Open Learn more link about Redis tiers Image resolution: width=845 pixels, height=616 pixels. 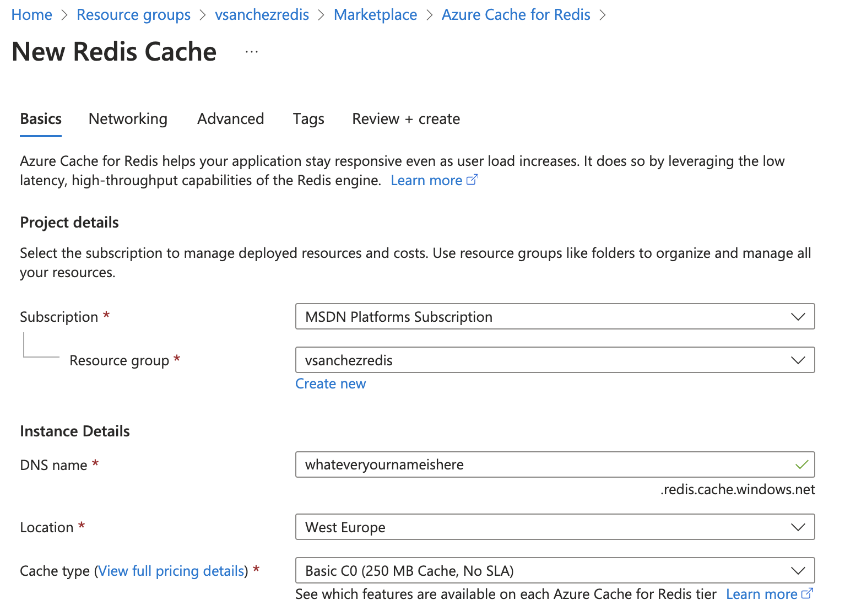(761, 594)
